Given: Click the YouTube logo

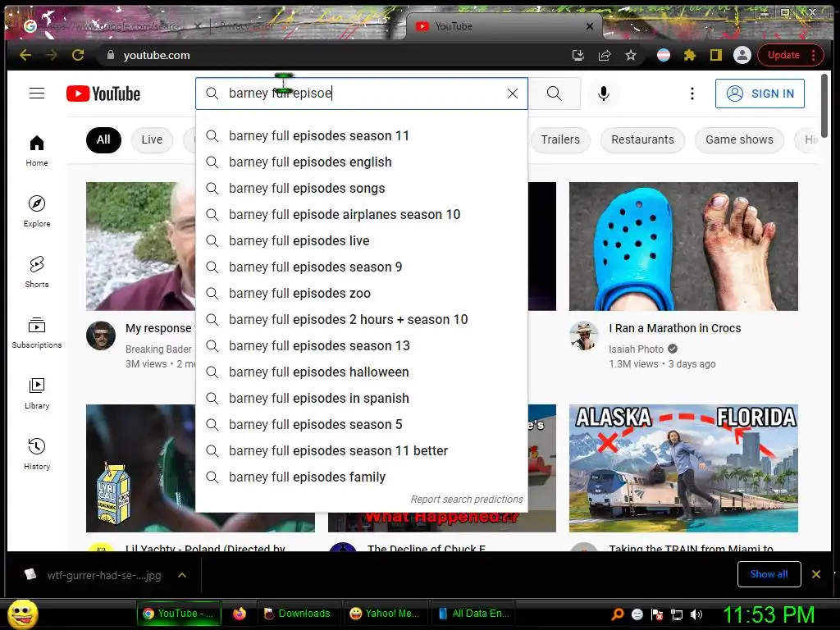Looking at the screenshot, I should pyautogui.click(x=103, y=94).
